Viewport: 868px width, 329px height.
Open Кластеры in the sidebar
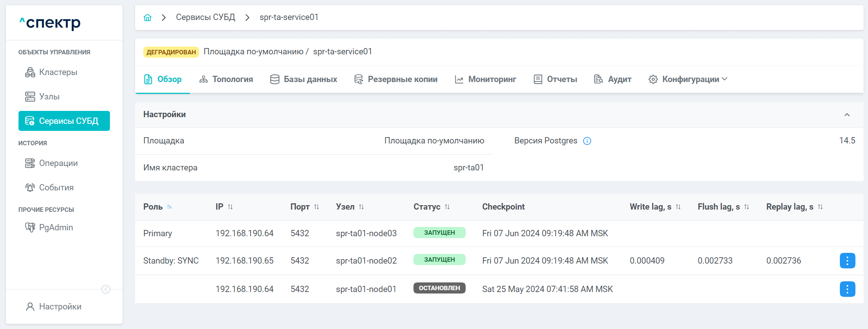(x=58, y=72)
